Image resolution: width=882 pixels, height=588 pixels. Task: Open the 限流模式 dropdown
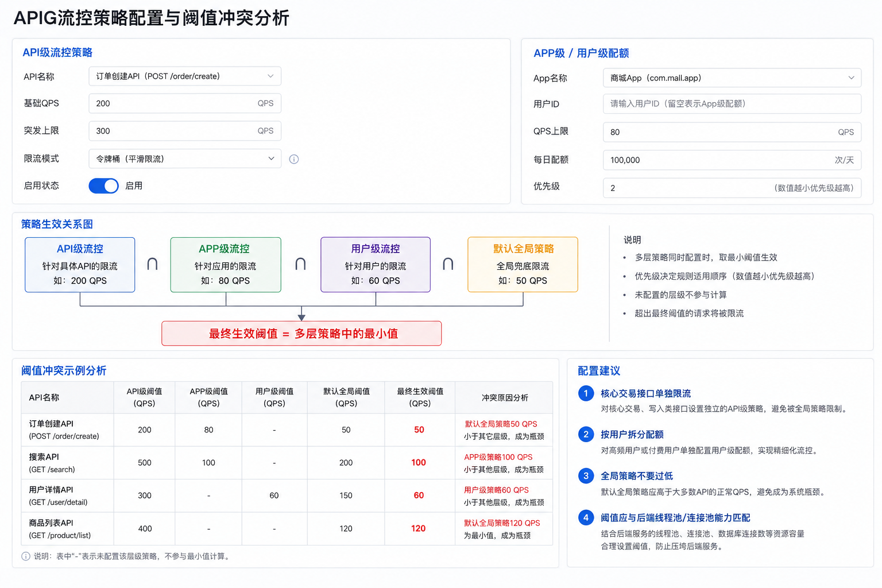pos(185,158)
